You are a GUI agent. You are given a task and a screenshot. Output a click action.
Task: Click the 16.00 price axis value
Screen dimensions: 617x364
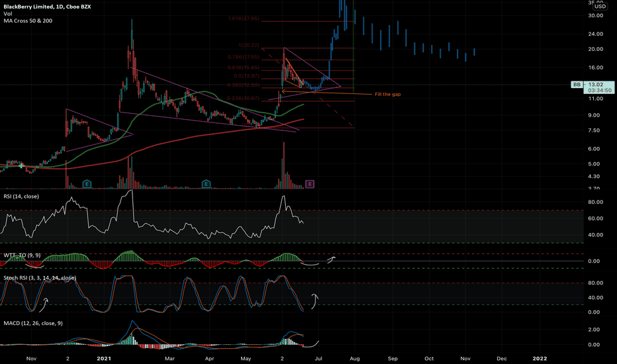pyautogui.click(x=596, y=68)
